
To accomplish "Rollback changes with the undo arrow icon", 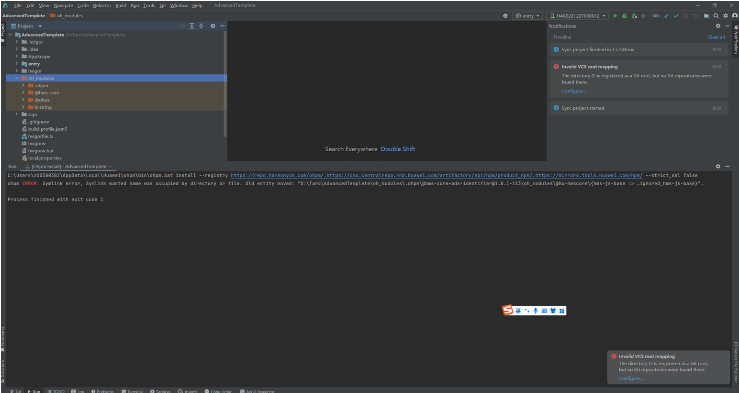I will pos(695,16).
